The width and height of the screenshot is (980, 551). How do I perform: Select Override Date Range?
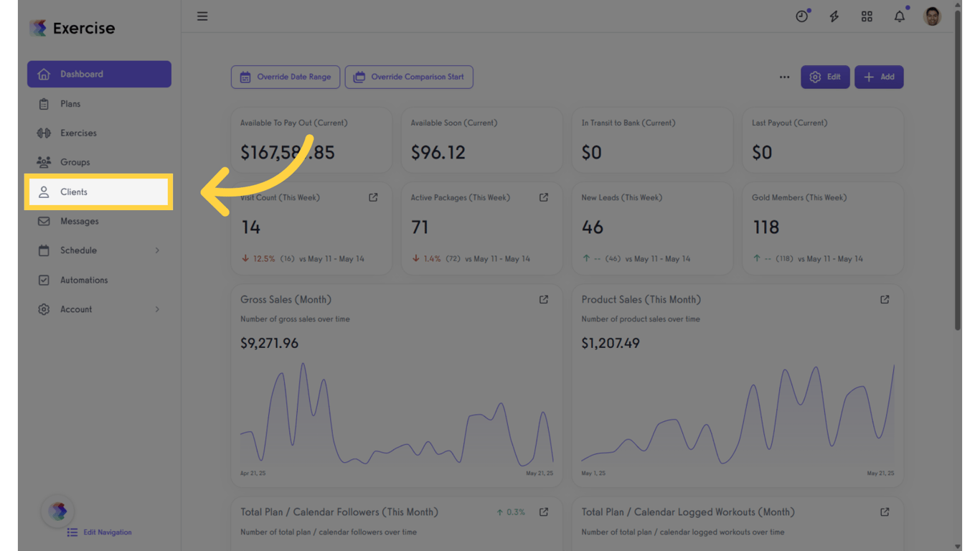pyautogui.click(x=285, y=77)
